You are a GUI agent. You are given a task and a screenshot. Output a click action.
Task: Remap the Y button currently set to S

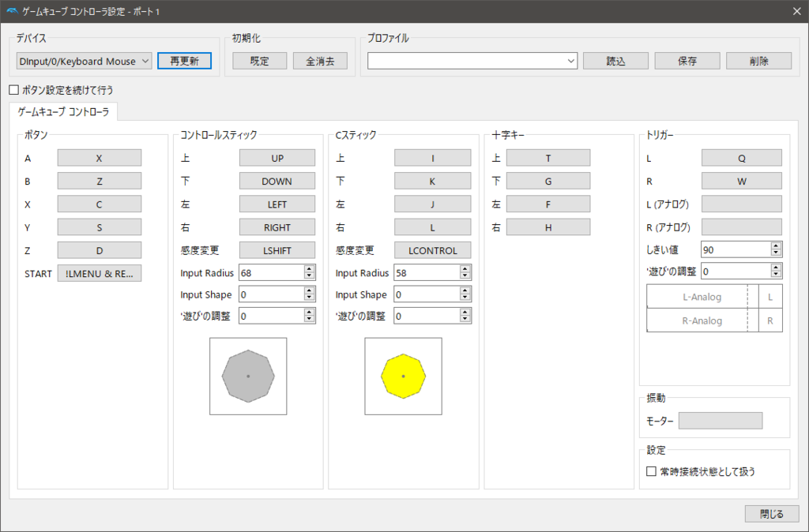click(99, 227)
